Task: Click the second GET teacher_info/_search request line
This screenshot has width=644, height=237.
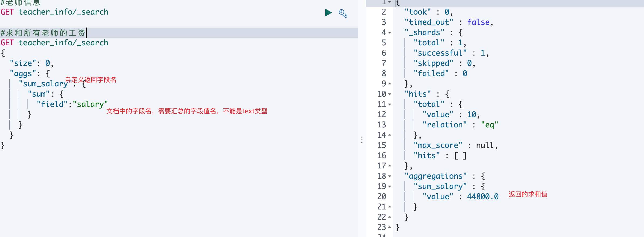Action: point(54,43)
